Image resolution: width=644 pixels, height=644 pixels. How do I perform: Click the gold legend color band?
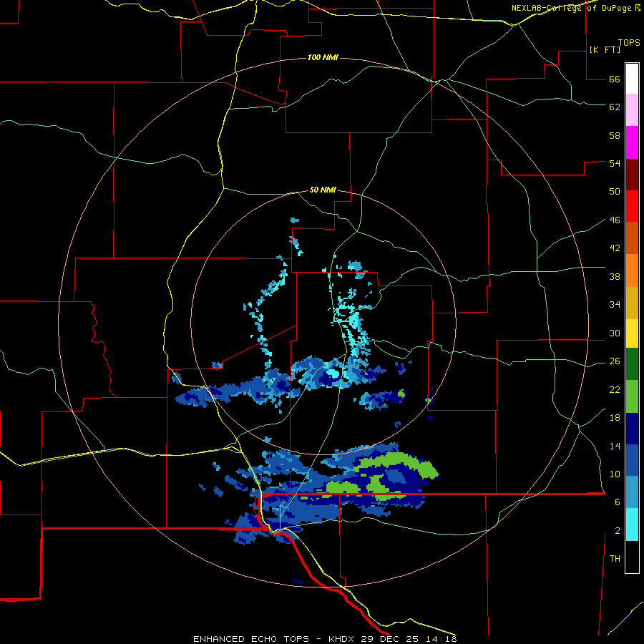pyautogui.click(x=632, y=303)
